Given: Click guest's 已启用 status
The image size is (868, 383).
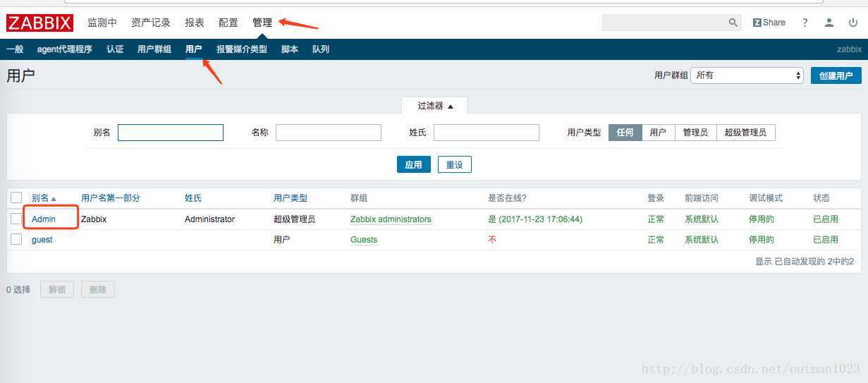Looking at the screenshot, I should click(826, 240).
